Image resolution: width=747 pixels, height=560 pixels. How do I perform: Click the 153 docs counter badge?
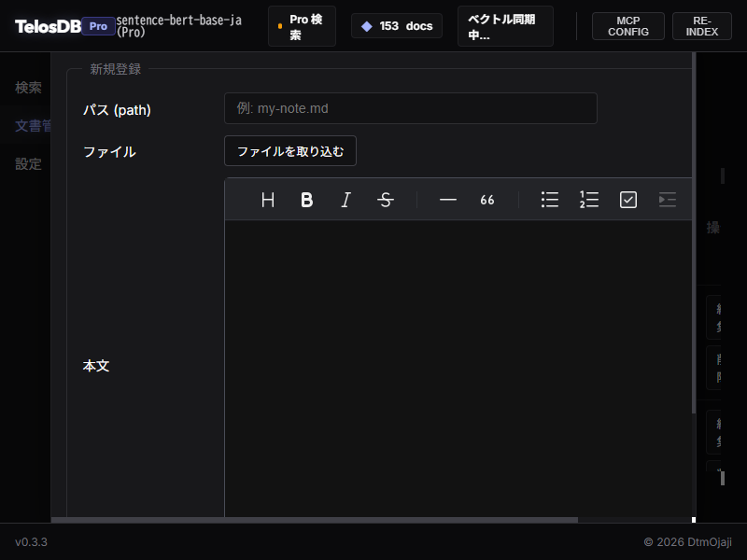pos(397,26)
